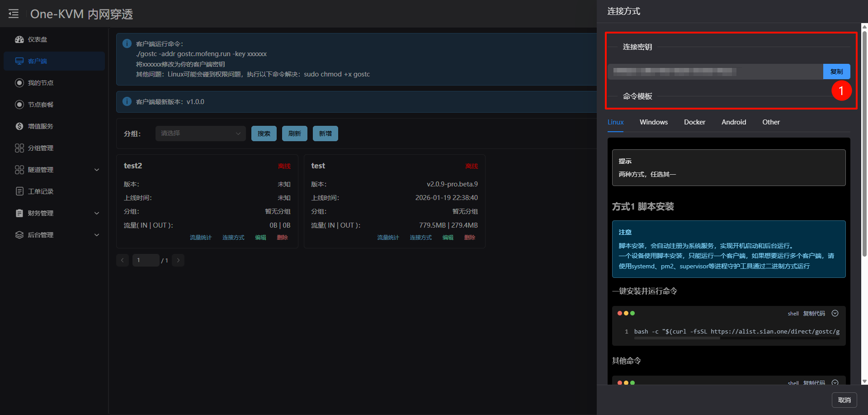868x415 pixels.
Task: Open the 分组 select dropdown
Action: tap(200, 134)
